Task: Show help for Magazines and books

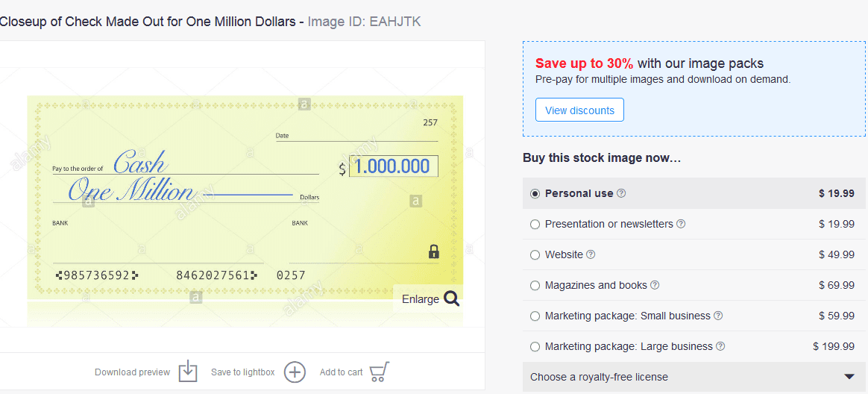Action: pos(655,285)
